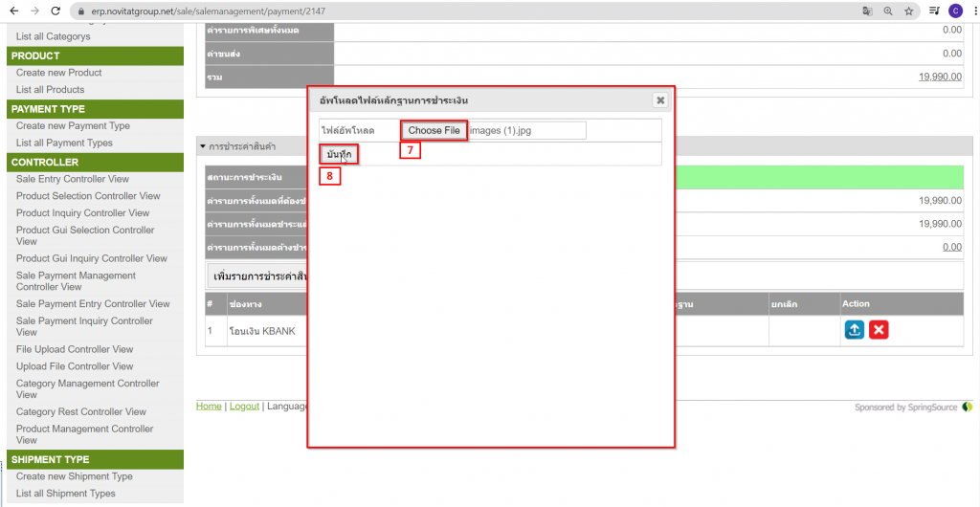Image resolution: width=980 pixels, height=507 pixels.
Task: Click the บันทึก save button
Action: point(339,154)
